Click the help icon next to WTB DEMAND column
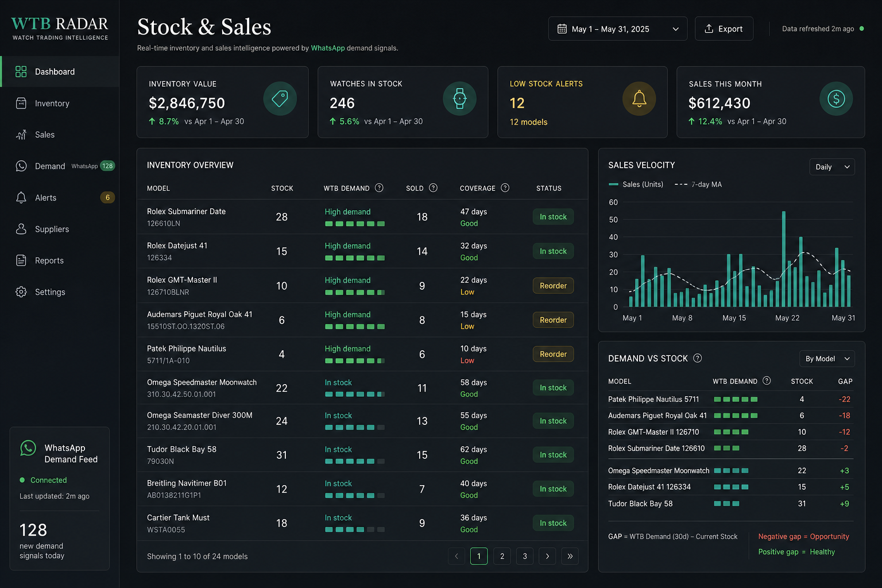 tap(379, 188)
